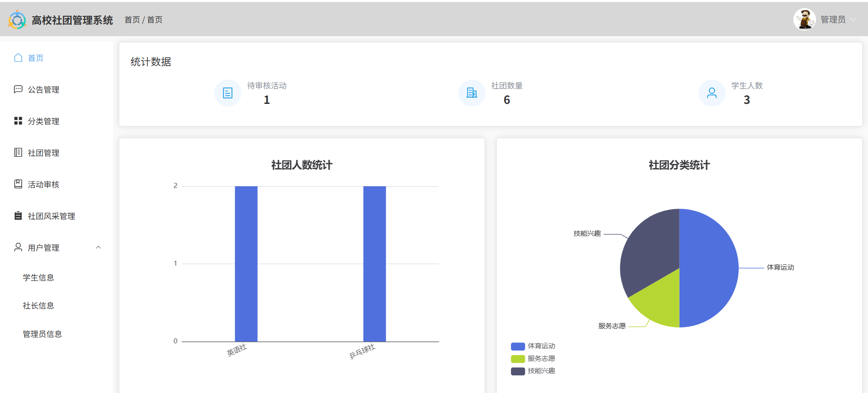Click the 社团分类统计 chart title
868x393 pixels.
(679, 165)
